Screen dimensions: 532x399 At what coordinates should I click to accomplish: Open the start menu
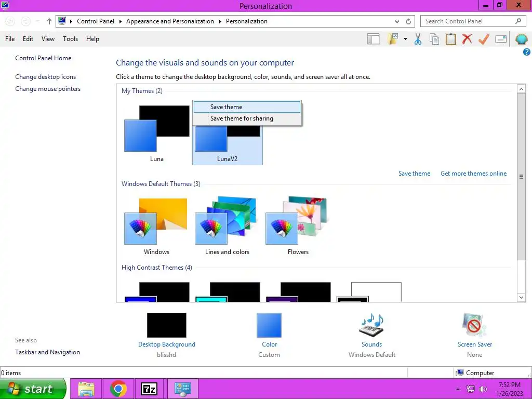coord(33,389)
